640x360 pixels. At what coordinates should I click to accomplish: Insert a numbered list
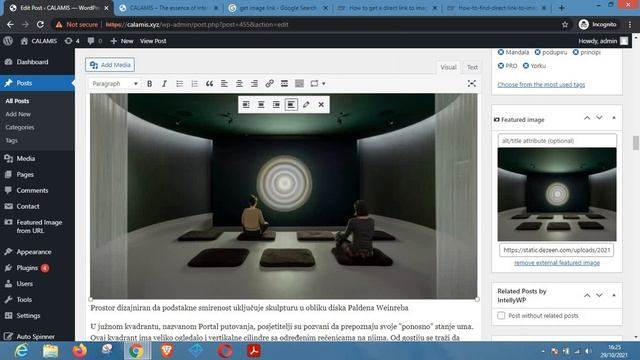[x=194, y=84]
